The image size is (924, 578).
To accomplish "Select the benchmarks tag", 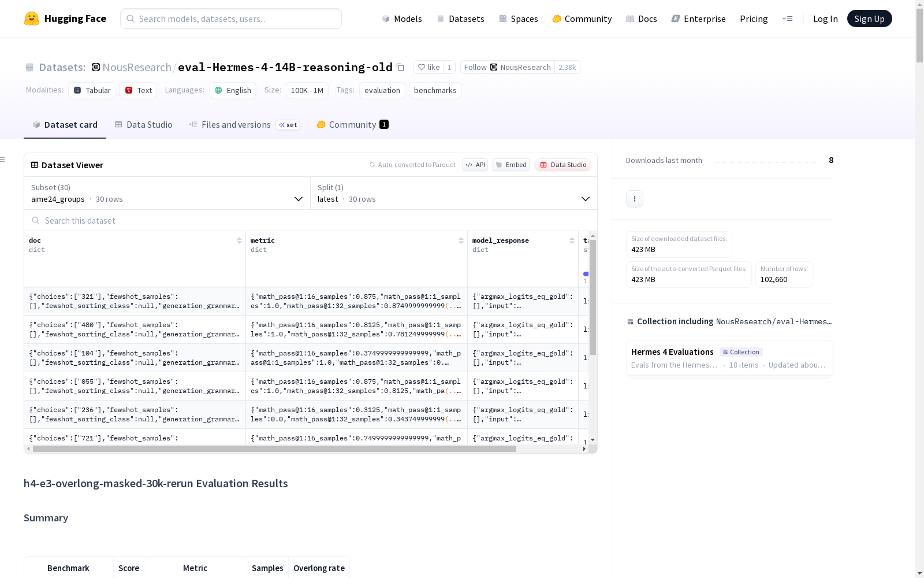I will point(435,90).
